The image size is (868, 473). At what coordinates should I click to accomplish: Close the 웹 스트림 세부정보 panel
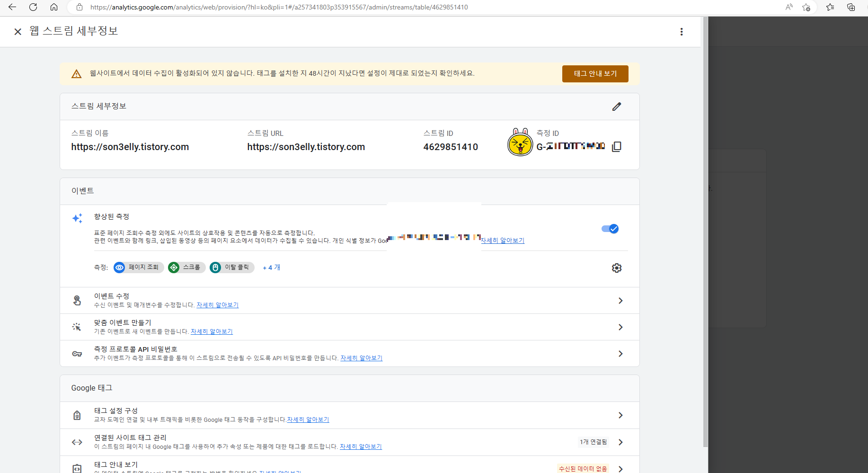tap(18, 32)
